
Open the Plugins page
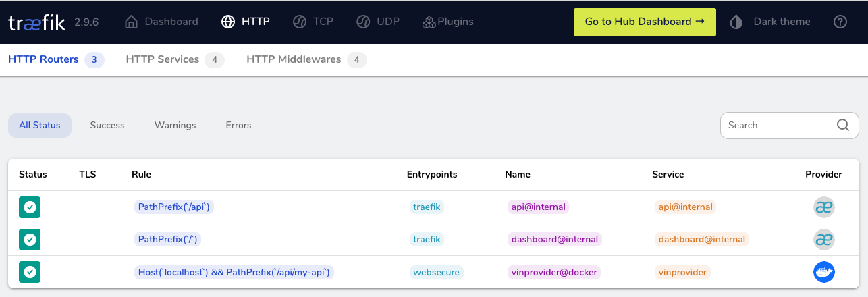click(448, 22)
